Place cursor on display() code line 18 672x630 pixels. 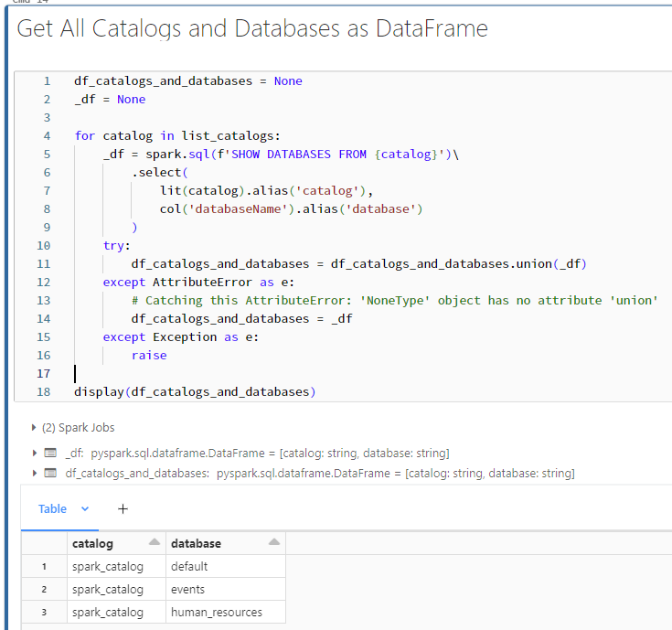pyautogui.click(x=194, y=392)
